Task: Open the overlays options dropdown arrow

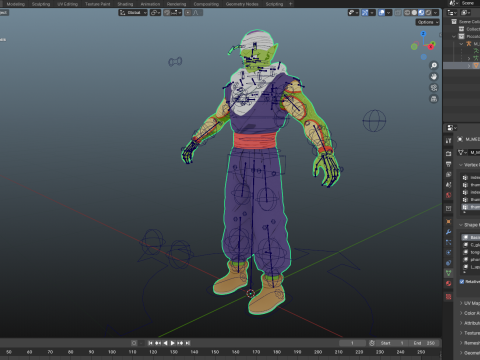Action: [x=389, y=13]
